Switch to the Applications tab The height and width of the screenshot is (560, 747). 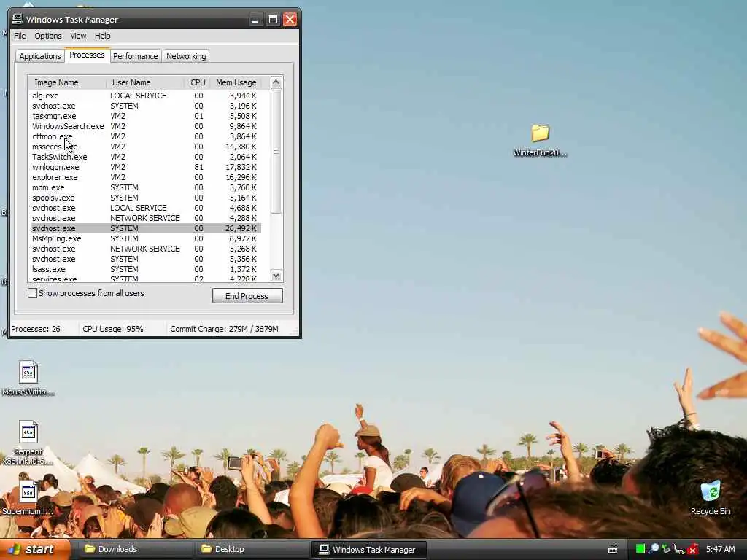[x=40, y=56]
